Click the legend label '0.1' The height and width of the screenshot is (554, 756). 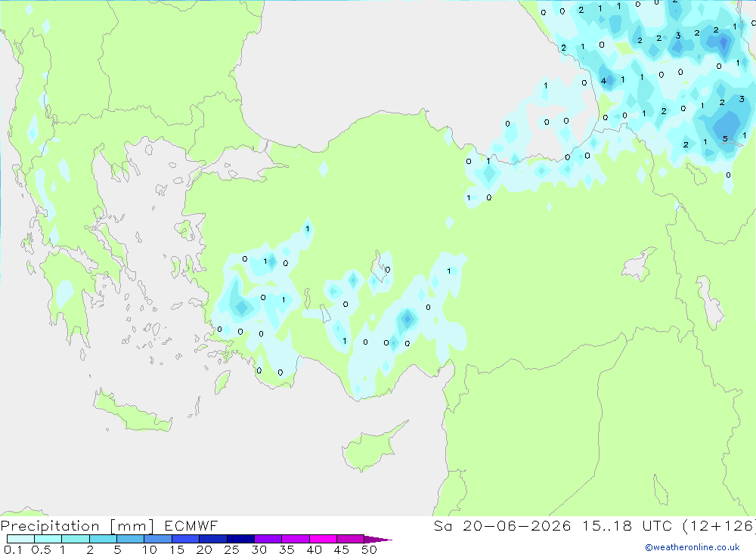click(x=13, y=549)
